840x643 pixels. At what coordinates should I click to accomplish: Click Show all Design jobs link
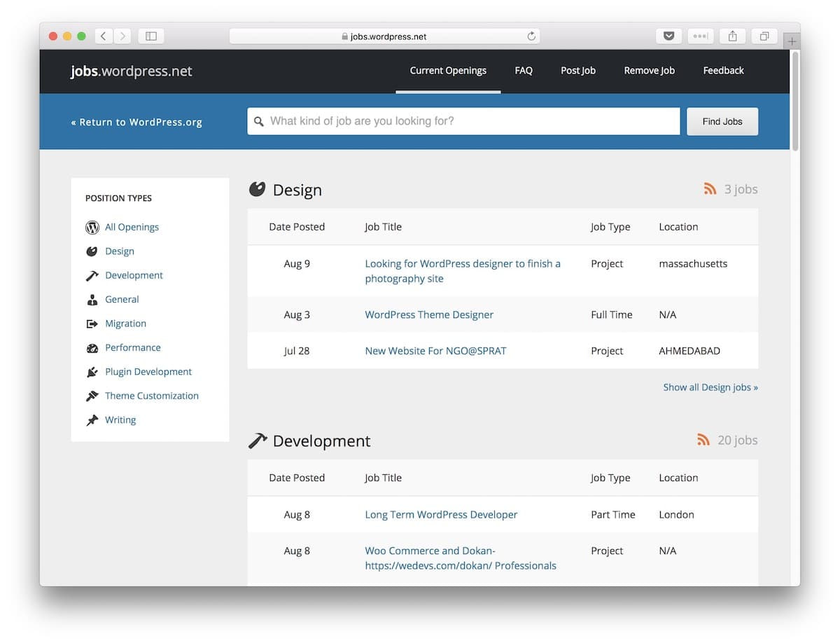click(x=710, y=387)
